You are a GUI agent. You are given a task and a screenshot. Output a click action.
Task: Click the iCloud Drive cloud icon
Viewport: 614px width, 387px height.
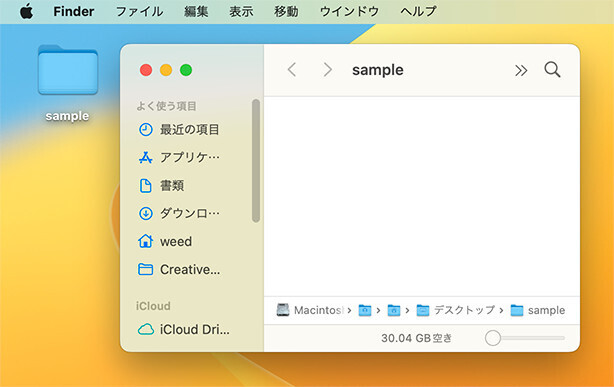coord(146,329)
